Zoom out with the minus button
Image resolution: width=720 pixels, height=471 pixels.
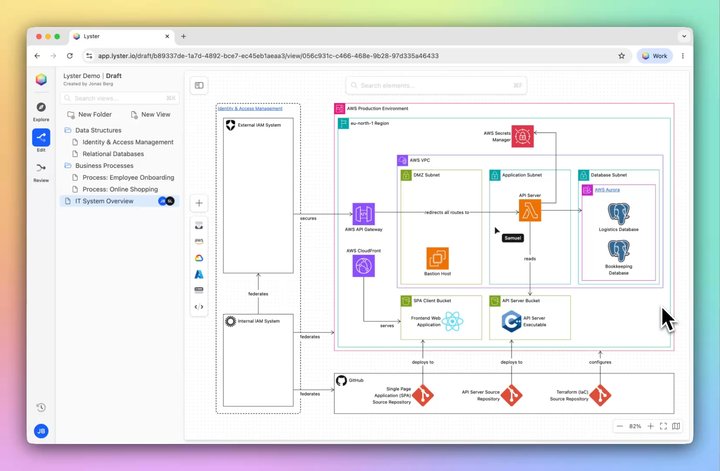point(620,426)
